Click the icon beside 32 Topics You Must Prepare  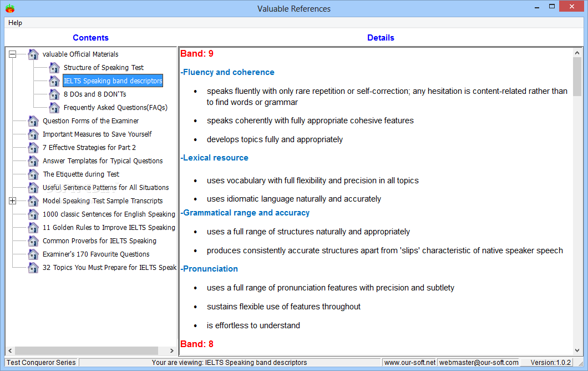[33, 268]
